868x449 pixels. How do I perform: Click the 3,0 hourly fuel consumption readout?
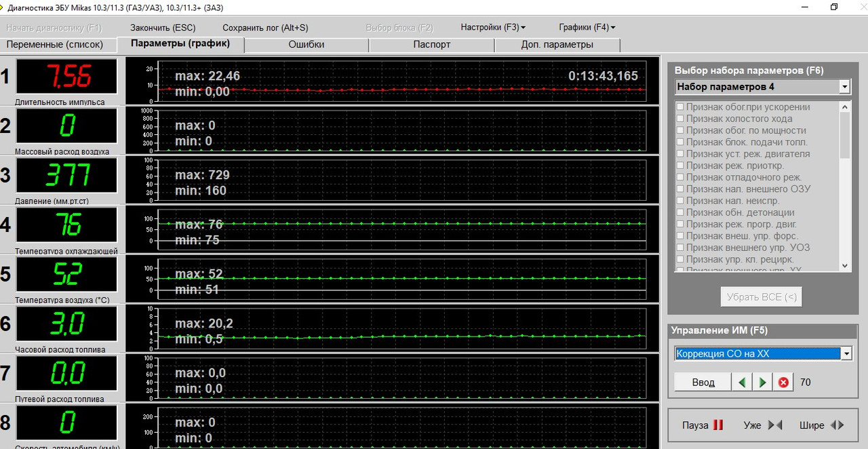[66, 324]
